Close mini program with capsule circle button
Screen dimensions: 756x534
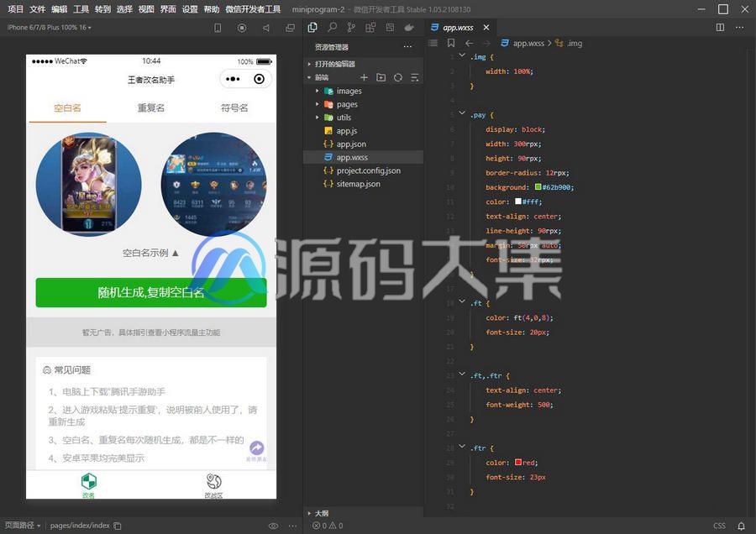tap(259, 79)
